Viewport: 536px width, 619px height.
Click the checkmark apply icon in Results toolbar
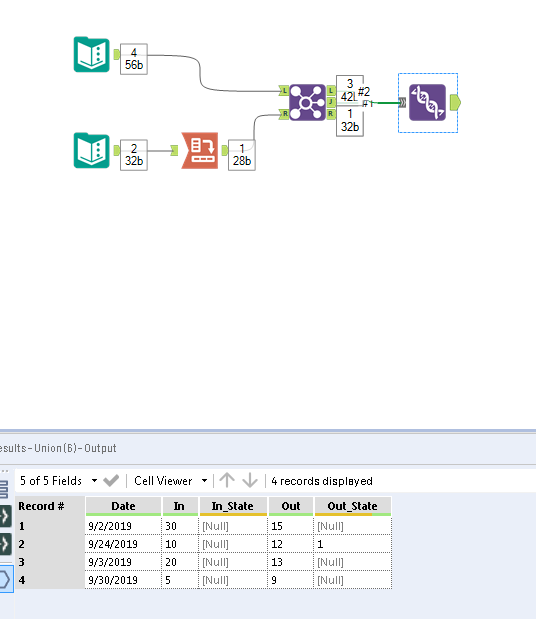click(x=111, y=480)
